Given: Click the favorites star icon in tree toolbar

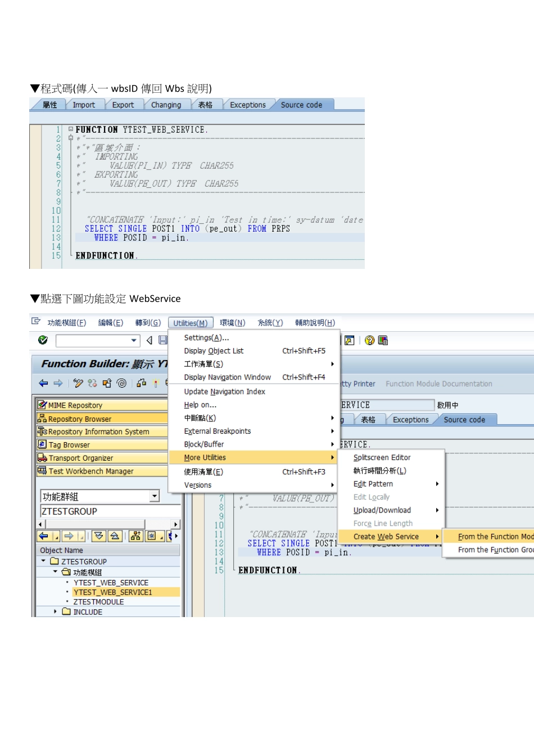Looking at the screenshot, I should click(151, 536).
